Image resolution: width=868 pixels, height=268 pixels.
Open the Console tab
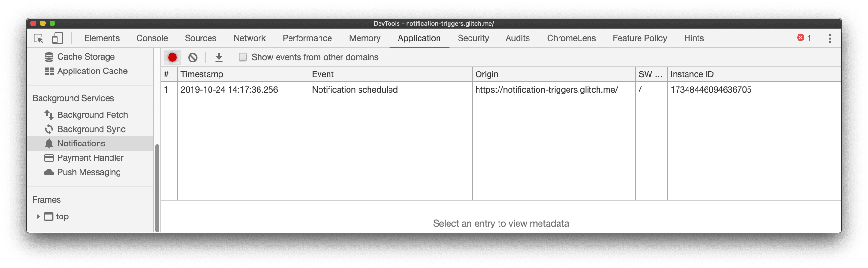(x=152, y=38)
